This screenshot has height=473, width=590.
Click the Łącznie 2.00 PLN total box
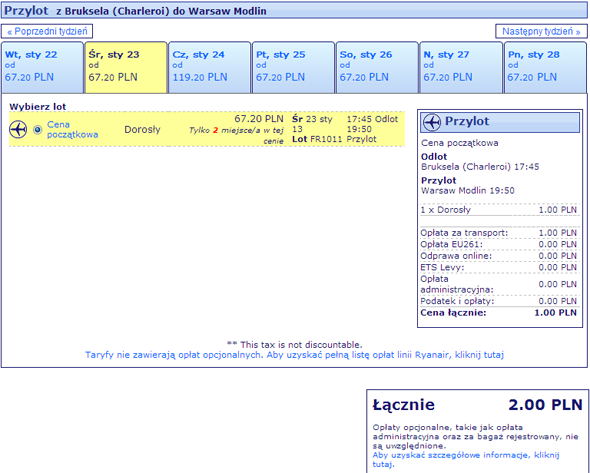tap(477, 431)
